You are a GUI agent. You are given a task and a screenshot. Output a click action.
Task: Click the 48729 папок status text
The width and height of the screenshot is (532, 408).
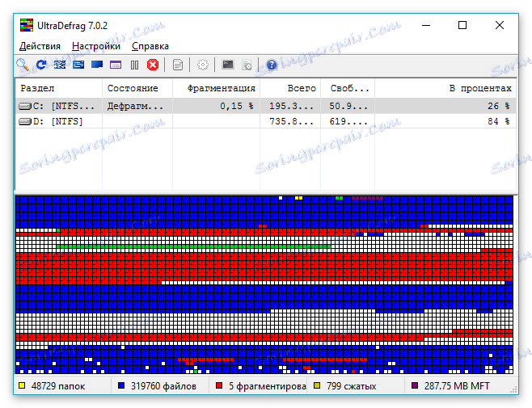[x=58, y=386]
